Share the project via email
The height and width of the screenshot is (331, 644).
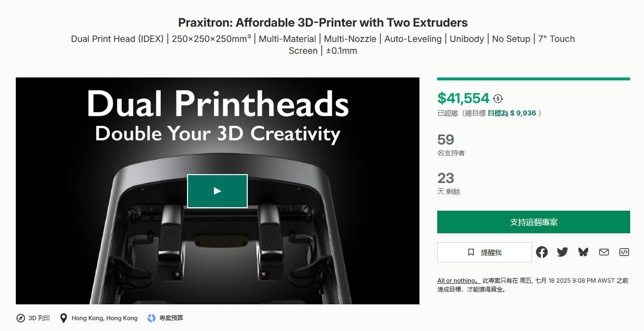[604, 252]
